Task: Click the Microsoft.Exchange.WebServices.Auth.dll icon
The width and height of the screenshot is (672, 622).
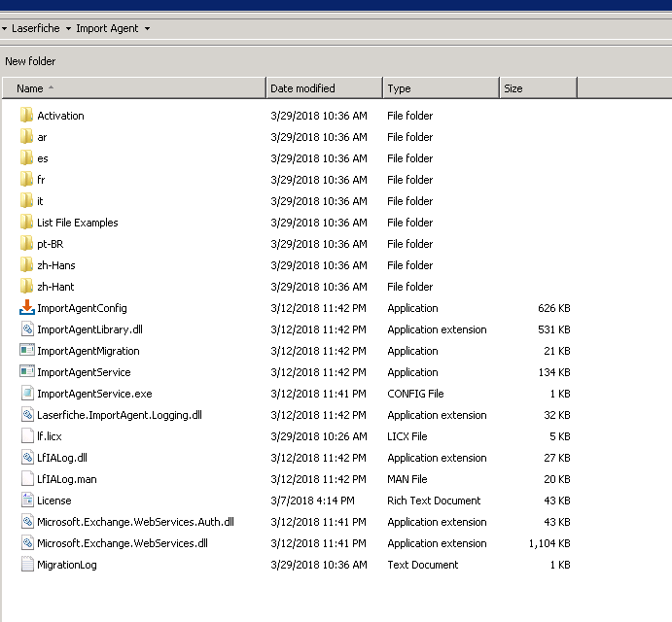Action: coord(27,522)
